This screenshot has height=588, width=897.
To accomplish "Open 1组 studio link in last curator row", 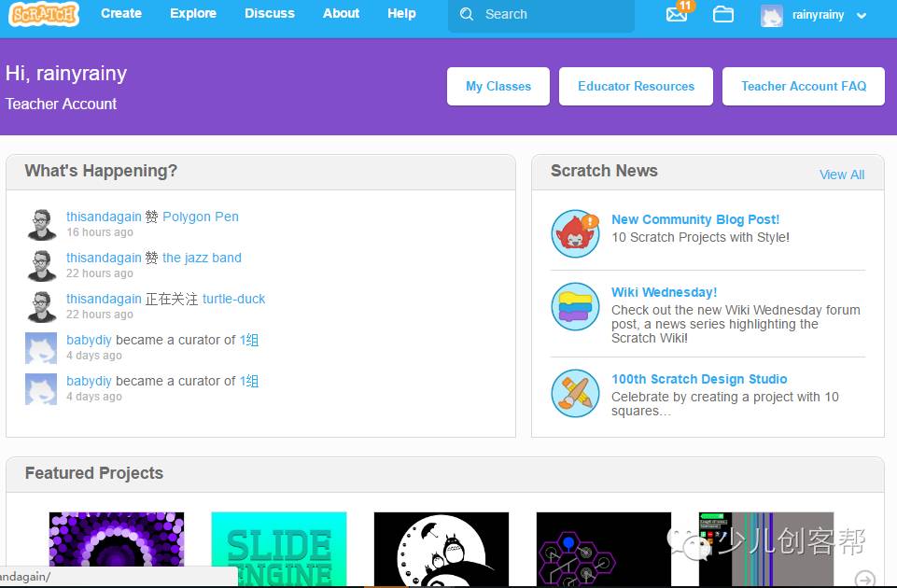I will point(249,381).
